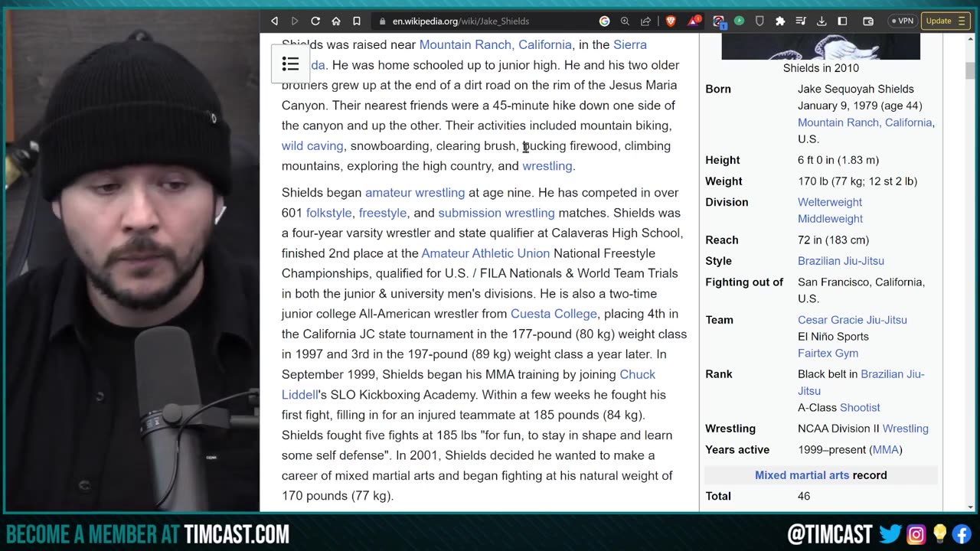Share this page via the share icon
This screenshot has width=980, height=551.
point(645,21)
